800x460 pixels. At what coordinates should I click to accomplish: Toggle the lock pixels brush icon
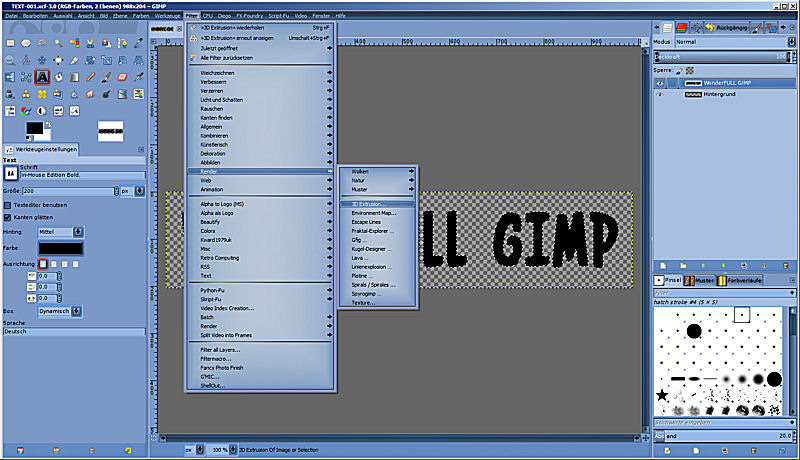[679, 70]
